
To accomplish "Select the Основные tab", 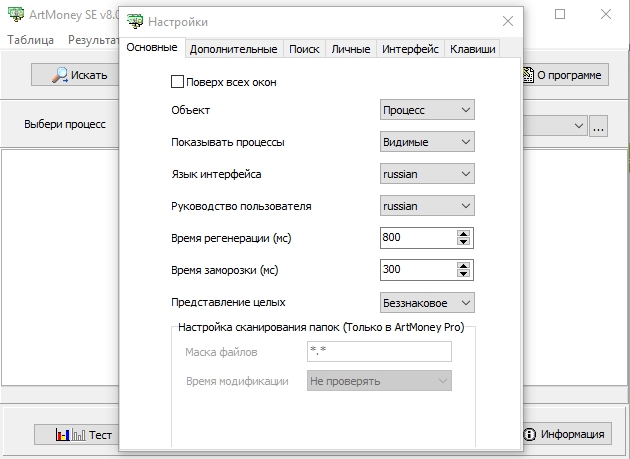I will pyautogui.click(x=152, y=47).
